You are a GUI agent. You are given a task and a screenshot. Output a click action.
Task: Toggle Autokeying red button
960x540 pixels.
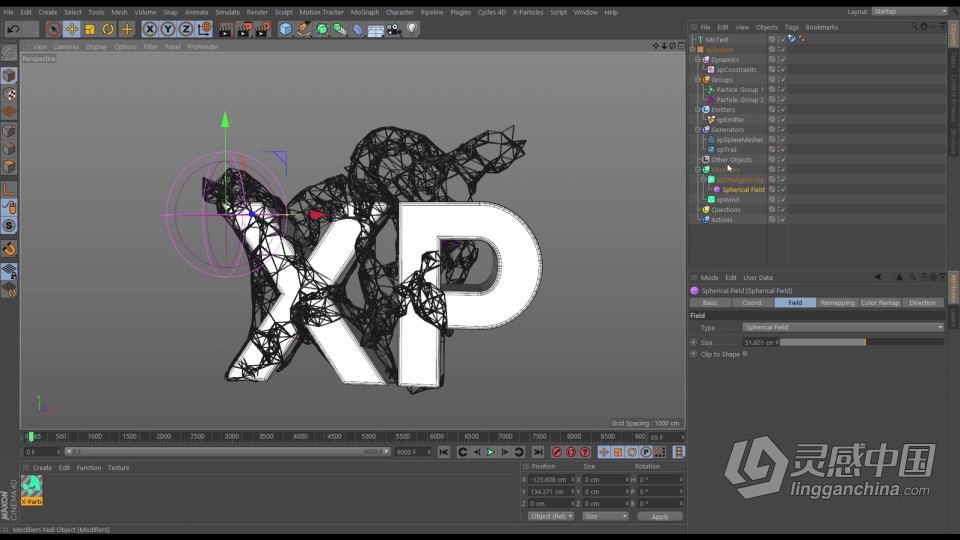(571, 452)
